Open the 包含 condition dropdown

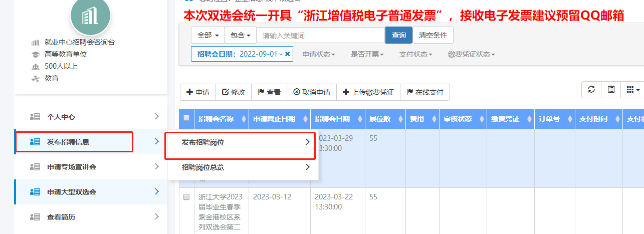(x=241, y=35)
